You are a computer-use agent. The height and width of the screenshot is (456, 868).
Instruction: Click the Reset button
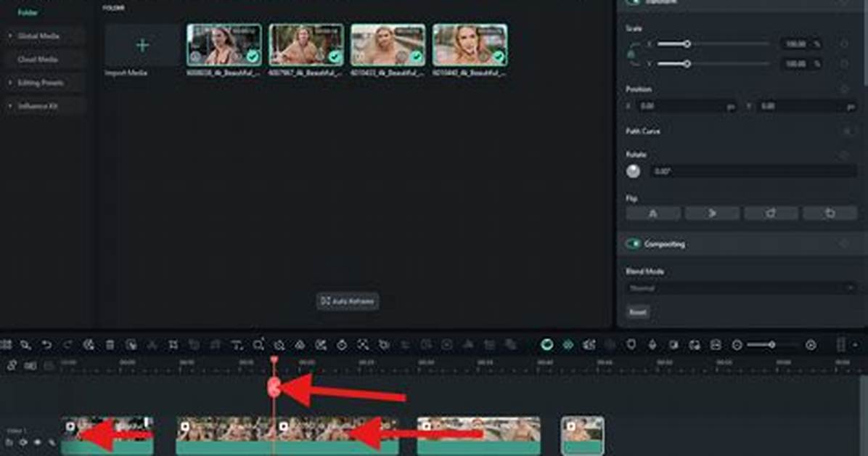638,312
